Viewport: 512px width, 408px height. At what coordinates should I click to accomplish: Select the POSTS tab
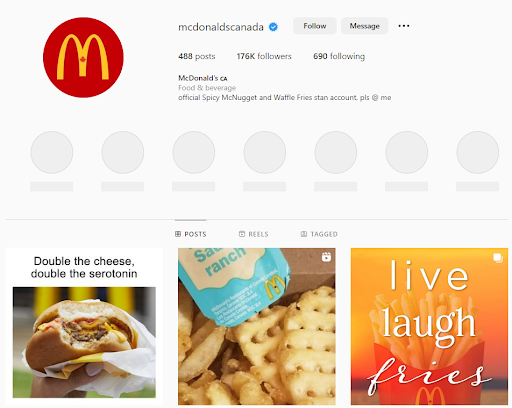click(x=191, y=234)
